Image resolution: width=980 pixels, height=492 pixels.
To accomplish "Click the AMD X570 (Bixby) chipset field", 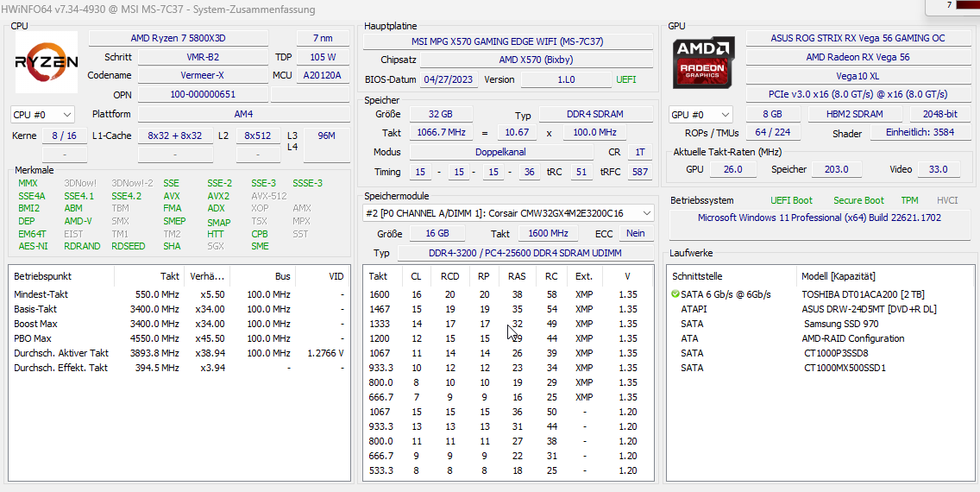I will click(537, 60).
